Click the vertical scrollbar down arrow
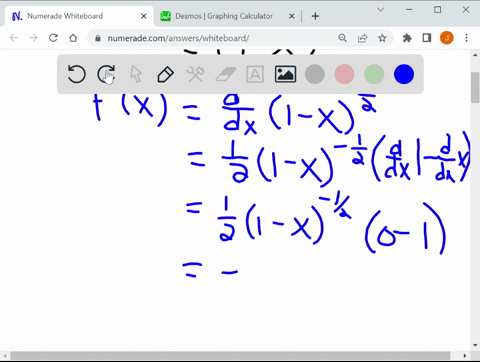This screenshot has width=480, height=362. coord(475,345)
